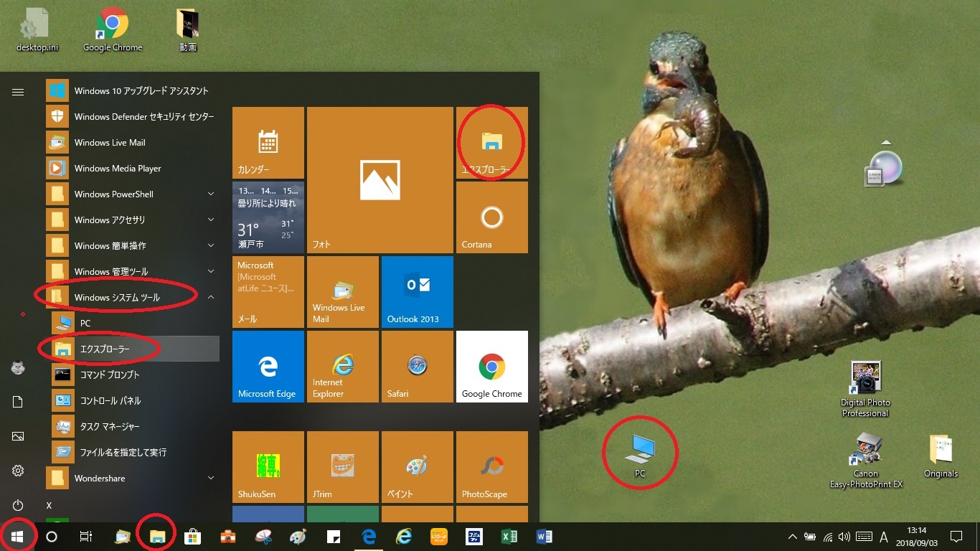Launch the Windows Live Mail tile
The height and width of the screenshot is (551, 980).
[x=343, y=292]
